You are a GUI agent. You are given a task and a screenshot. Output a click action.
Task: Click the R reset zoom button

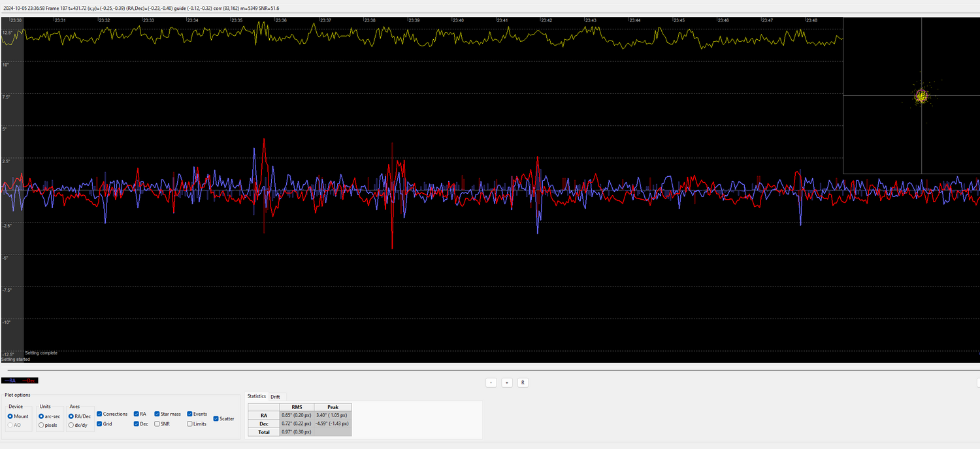[x=523, y=382]
